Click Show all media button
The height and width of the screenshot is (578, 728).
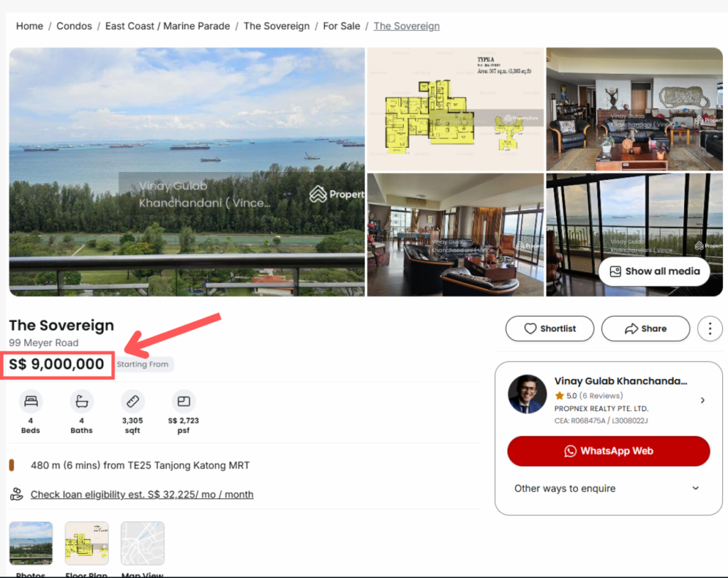point(654,271)
